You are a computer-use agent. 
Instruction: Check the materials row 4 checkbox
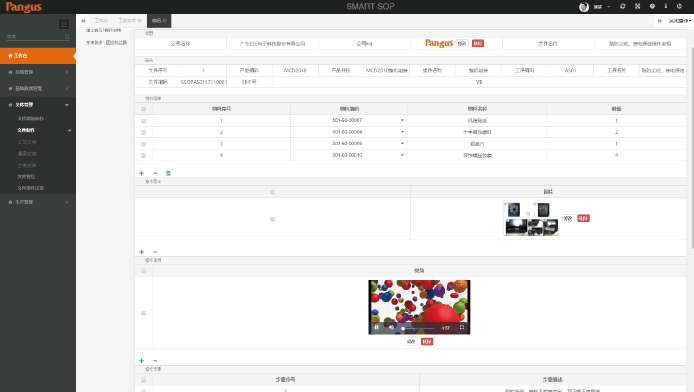coord(143,155)
